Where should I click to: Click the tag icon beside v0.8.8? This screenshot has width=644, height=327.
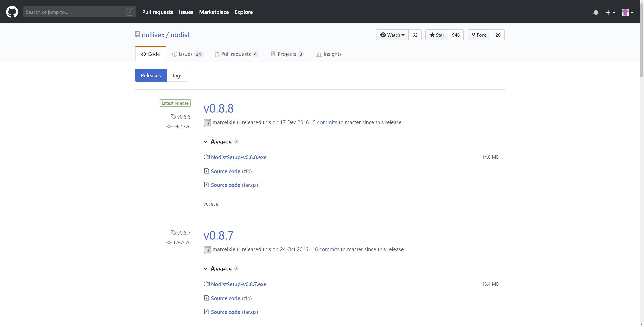(173, 117)
